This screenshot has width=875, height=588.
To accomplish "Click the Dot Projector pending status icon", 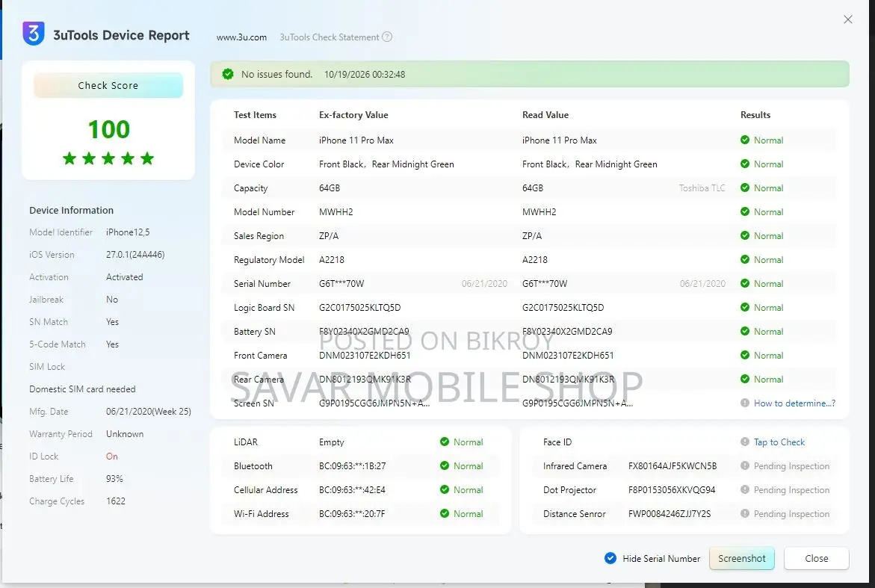I will pos(744,490).
